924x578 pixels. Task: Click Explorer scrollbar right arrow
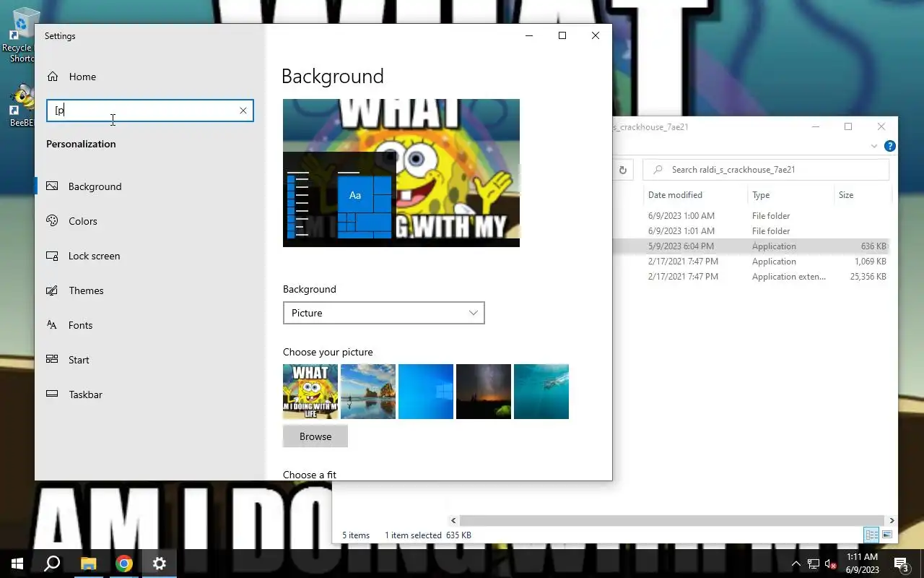[892, 520]
